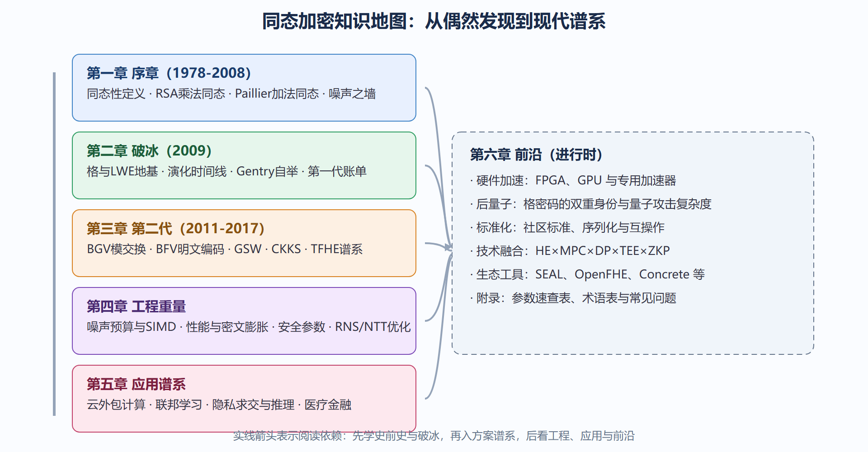This screenshot has width=868, height=452.
Task: Click the 硬件加速：FPGA、GPU bullet
Action: point(573,180)
